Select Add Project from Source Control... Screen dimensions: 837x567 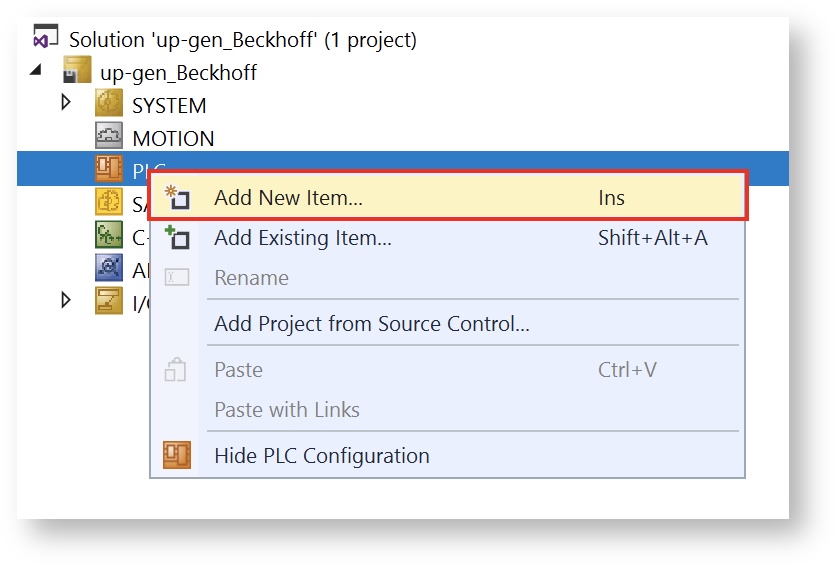pyautogui.click(x=448, y=324)
